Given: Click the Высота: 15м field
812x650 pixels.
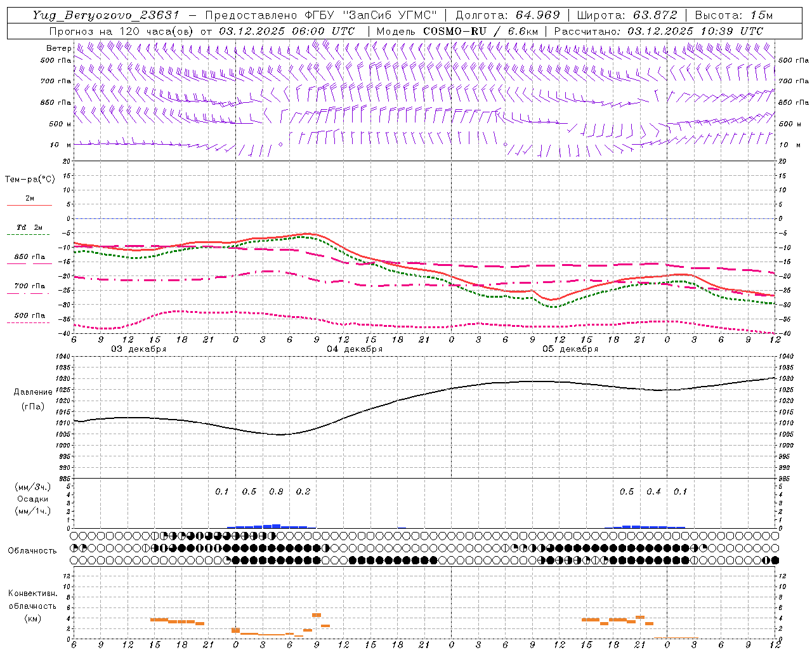Looking at the screenshot, I should click(733, 15).
